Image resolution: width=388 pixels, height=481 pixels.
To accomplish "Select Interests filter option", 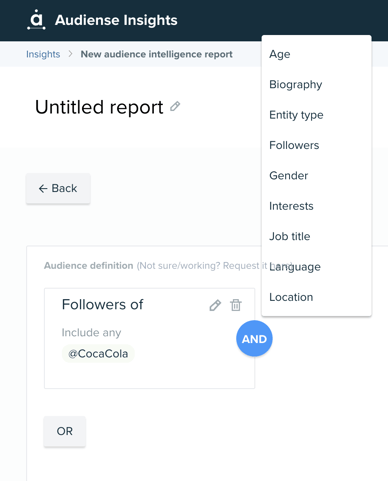I will (x=316, y=206).
